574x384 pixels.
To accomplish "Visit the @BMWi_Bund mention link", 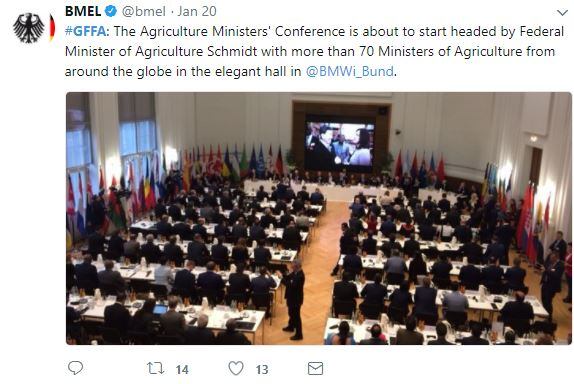I will [x=350, y=71].
